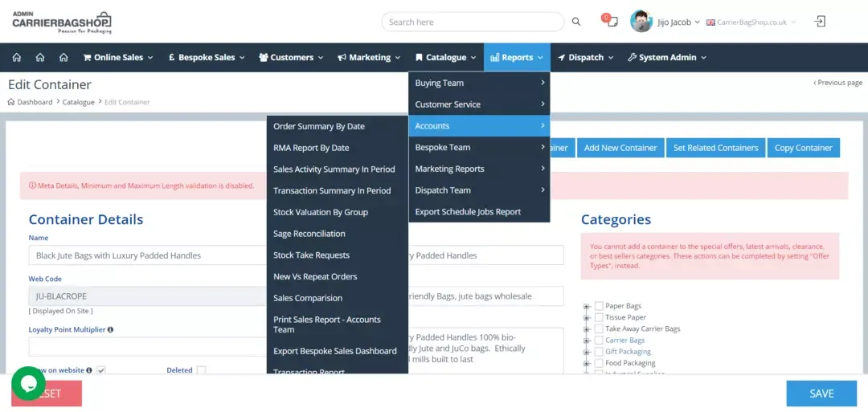This screenshot has height=412, width=868.
Task: Open Stock Take Requests report
Action: (x=337, y=255)
